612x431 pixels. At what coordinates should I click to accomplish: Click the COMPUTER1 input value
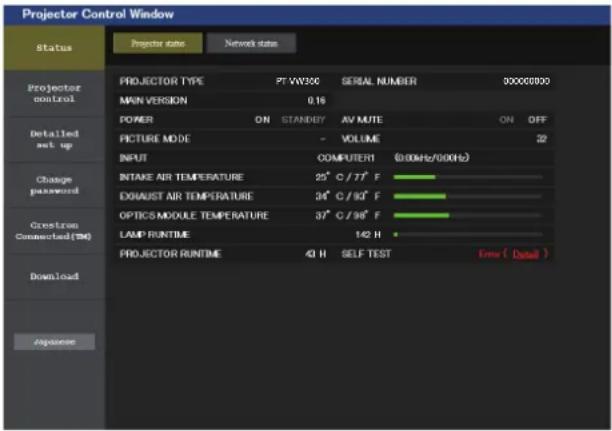pos(346,158)
